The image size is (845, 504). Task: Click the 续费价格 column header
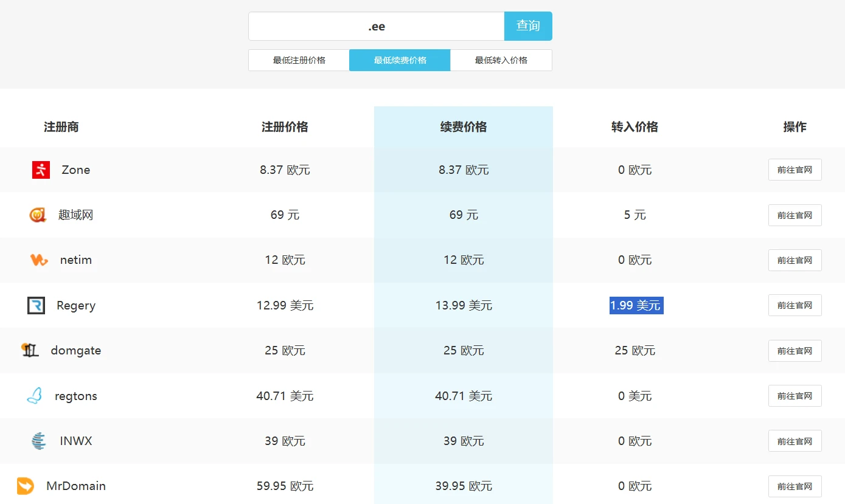463,127
